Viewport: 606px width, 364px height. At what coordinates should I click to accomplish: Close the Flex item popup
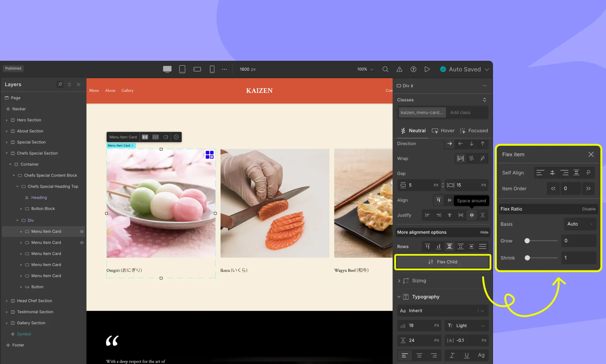[x=591, y=154]
